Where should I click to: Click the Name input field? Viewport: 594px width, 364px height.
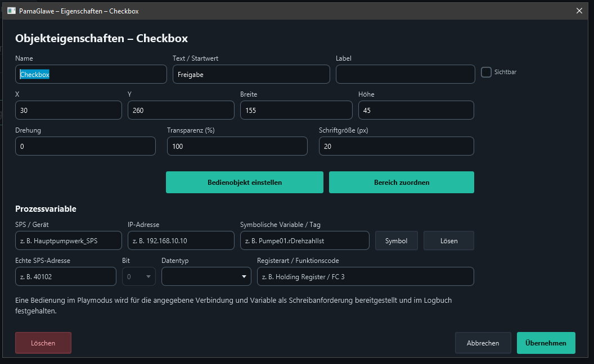click(91, 74)
